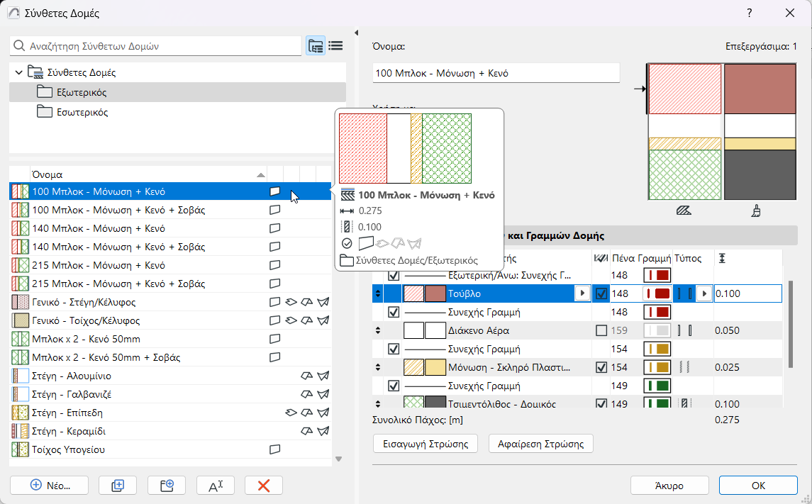Viewport: 812px width, 504px height.
Task: Click composite icon of Γενικό - Τοίχος/Κέλυφος
Action: (20, 320)
